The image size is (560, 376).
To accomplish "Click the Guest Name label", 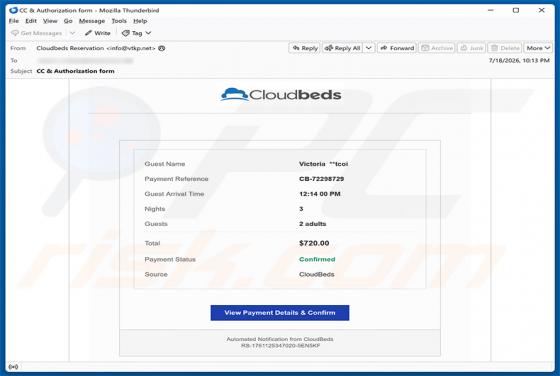I will coord(165,164).
